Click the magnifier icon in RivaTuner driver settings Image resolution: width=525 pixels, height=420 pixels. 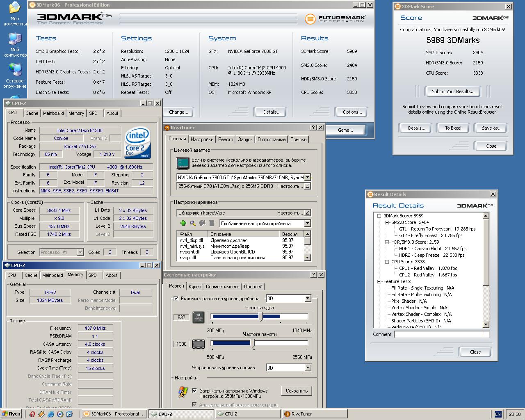[193, 223]
